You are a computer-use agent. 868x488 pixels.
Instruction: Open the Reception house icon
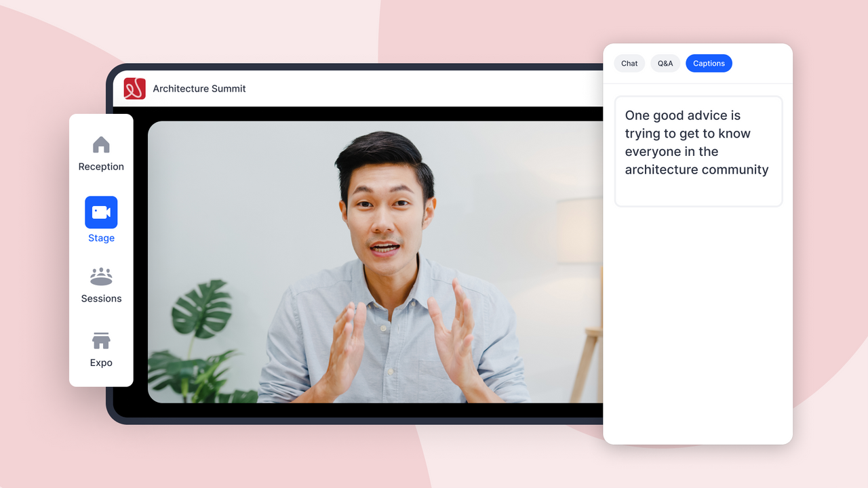(101, 144)
